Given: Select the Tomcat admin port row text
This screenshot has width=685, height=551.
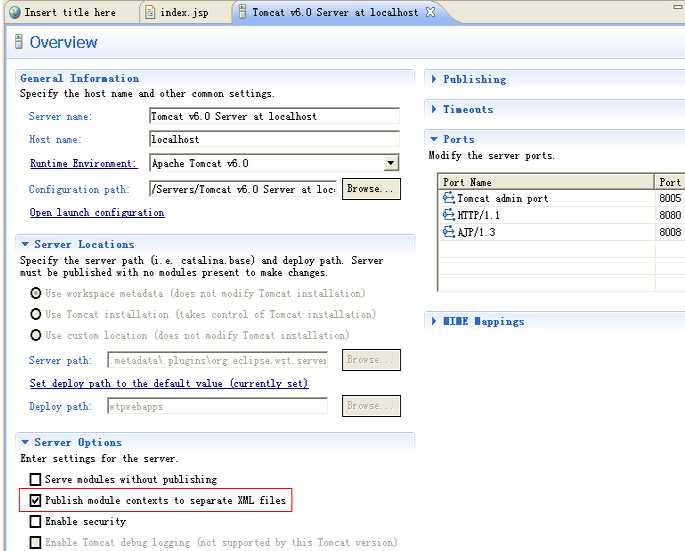Looking at the screenshot, I should [x=502, y=198].
